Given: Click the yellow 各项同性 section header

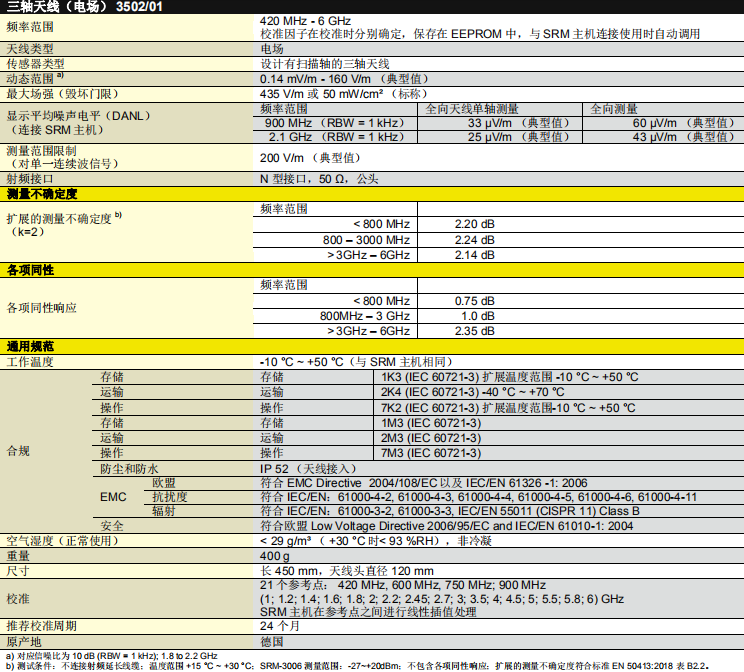Looking at the screenshot, I should (x=31, y=270).
